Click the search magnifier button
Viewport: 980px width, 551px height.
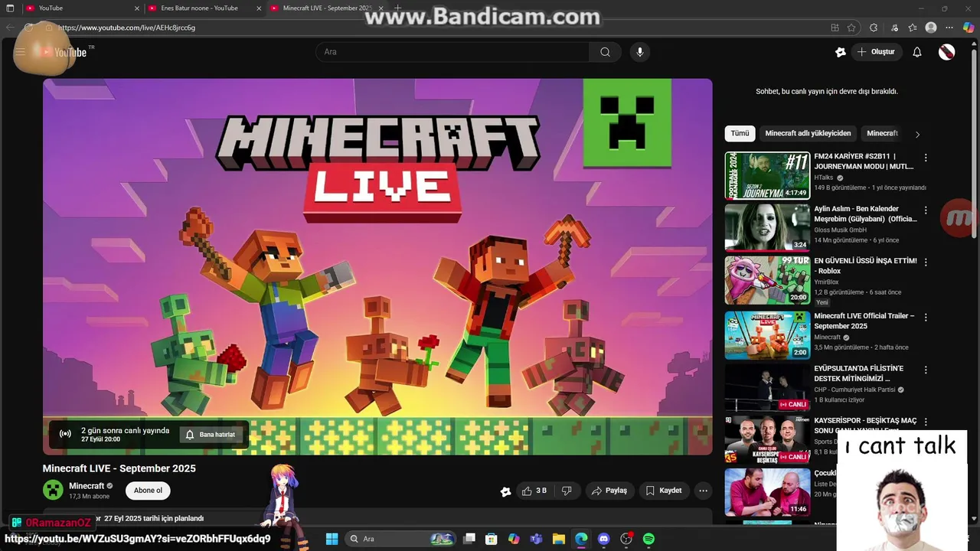pyautogui.click(x=605, y=52)
